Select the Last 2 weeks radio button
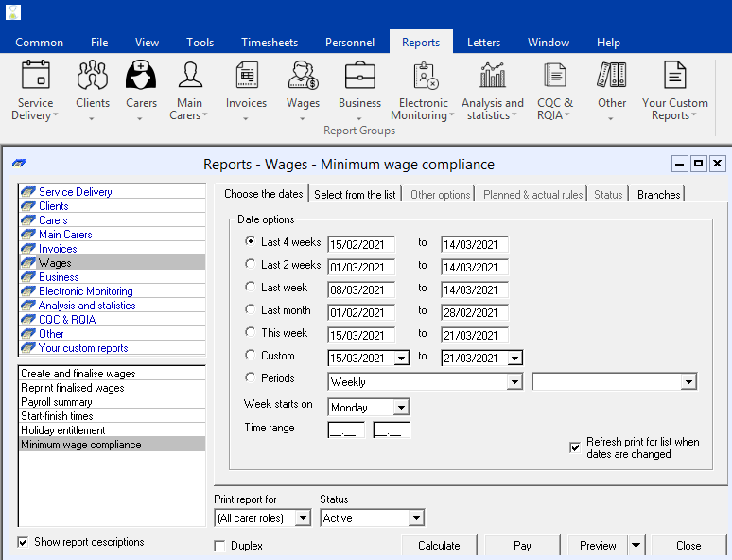Image resolution: width=732 pixels, height=560 pixels. tap(251, 265)
